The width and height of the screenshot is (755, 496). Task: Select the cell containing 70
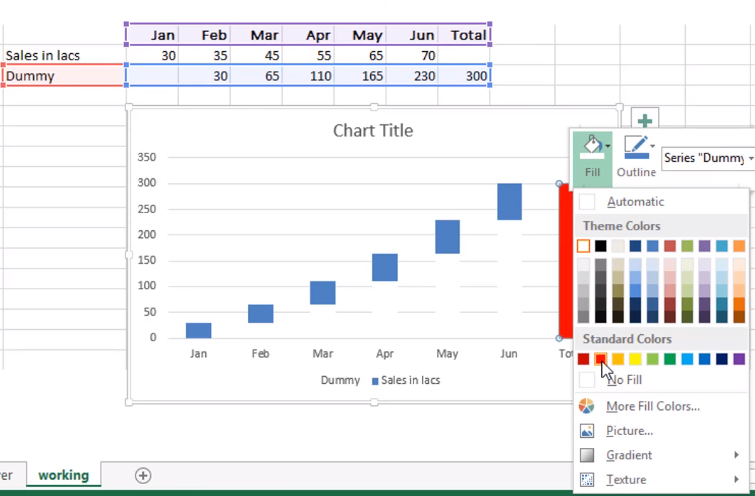[x=412, y=55]
